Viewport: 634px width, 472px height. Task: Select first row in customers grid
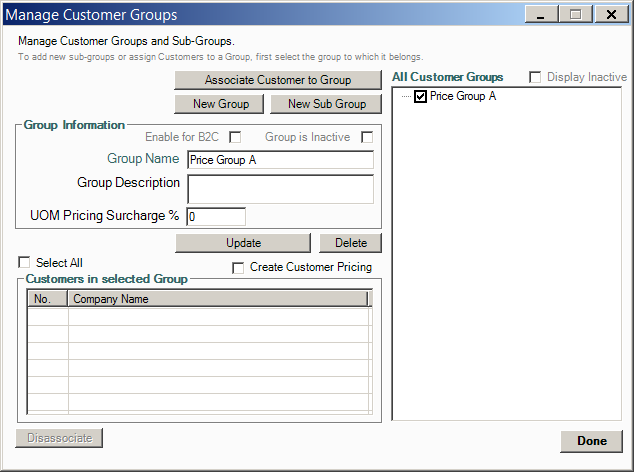[198, 316]
